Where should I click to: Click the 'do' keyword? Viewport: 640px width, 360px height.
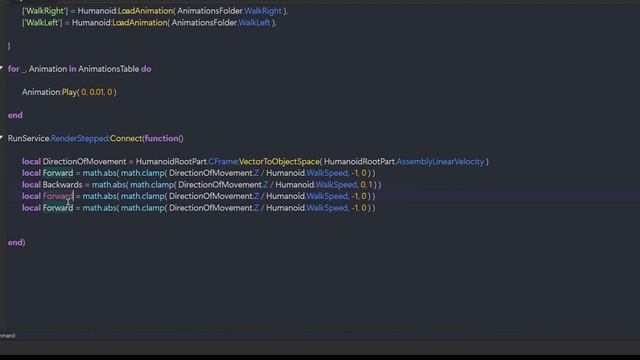pyautogui.click(x=146, y=69)
